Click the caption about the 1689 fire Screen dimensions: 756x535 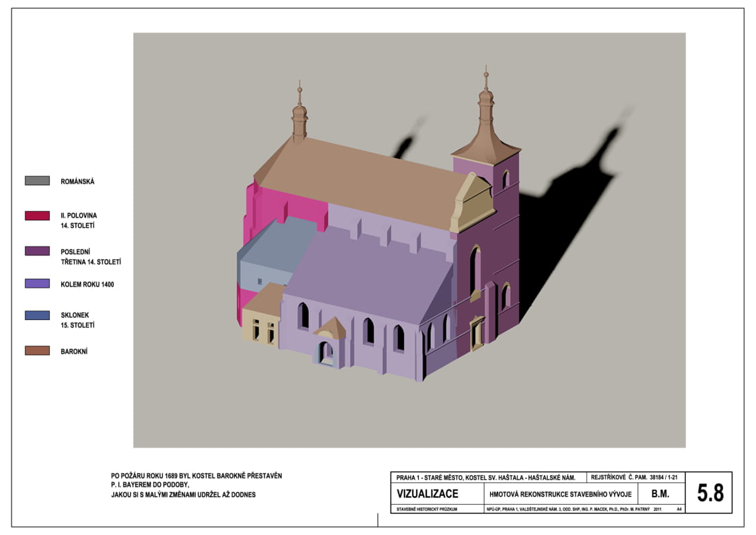pos(196,485)
